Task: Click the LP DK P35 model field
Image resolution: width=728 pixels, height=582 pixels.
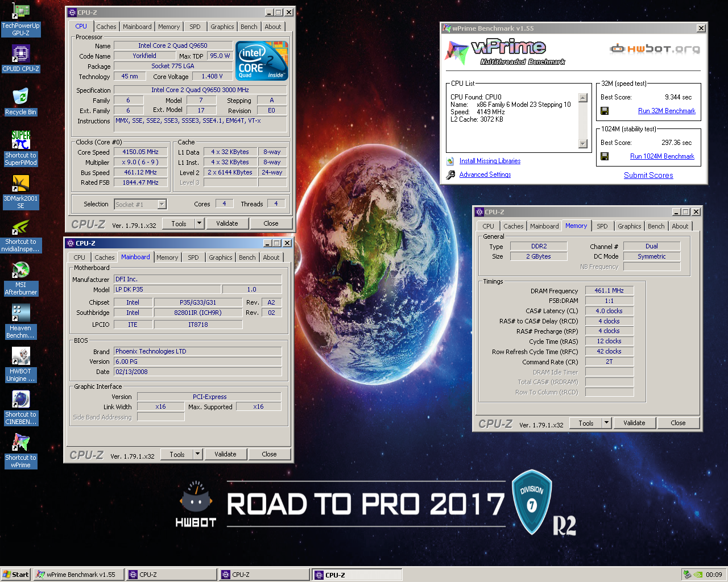Action: [167, 289]
